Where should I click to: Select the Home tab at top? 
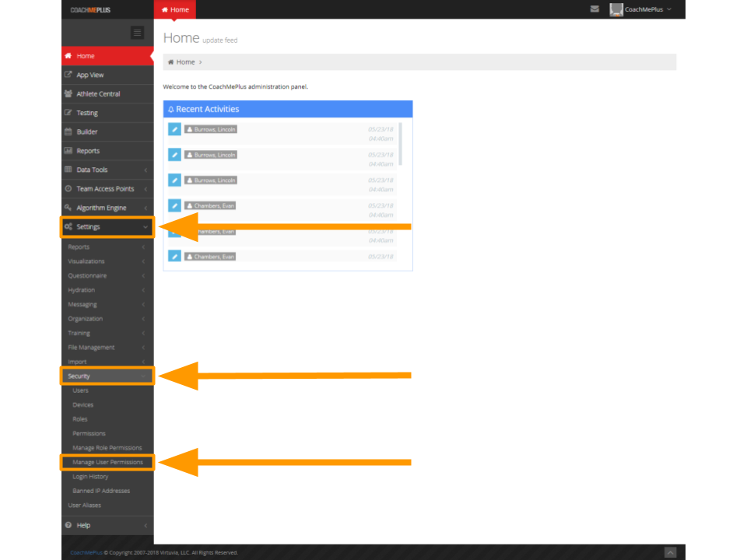click(175, 9)
